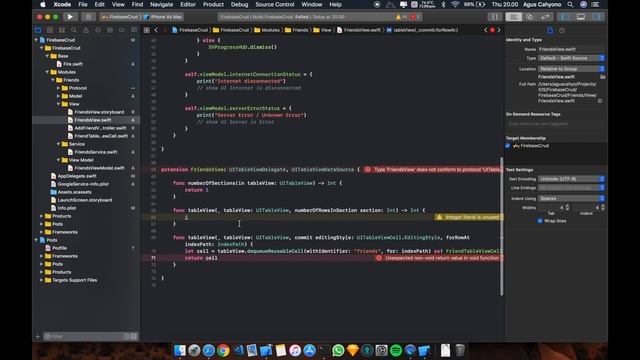The width and height of the screenshot is (640, 360).
Task: Adjust the Tab width stepper
Action: tap(567, 208)
